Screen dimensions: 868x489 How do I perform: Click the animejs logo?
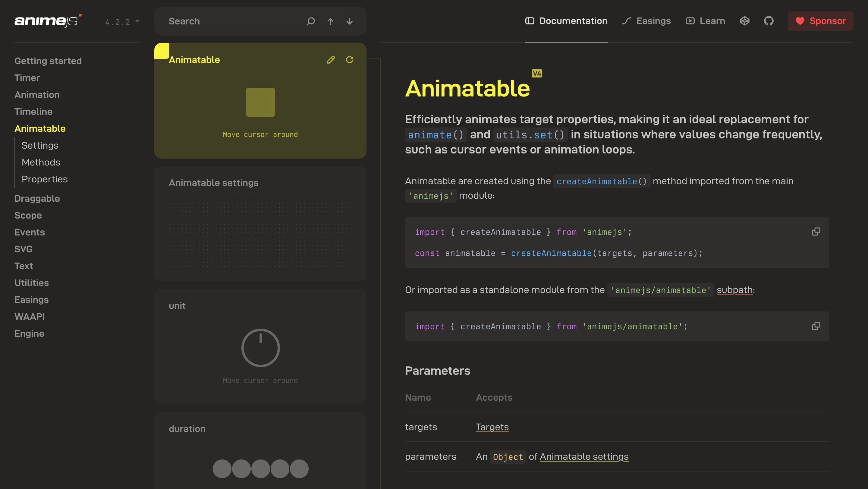tap(47, 21)
